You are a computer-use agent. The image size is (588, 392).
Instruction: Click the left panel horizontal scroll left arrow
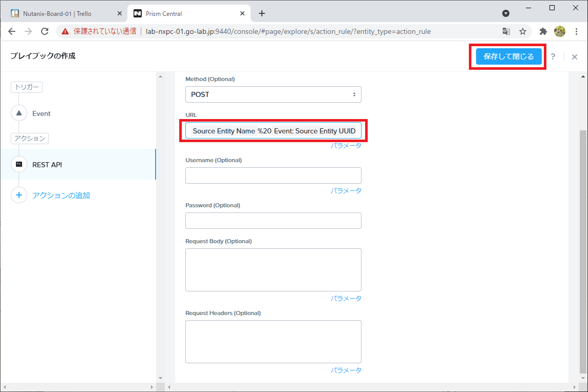coord(5,387)
